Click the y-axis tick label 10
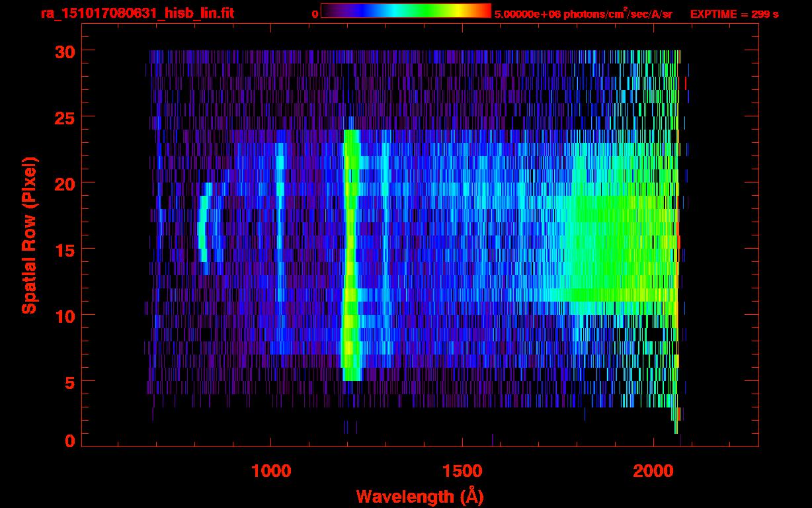 [63, 316]
